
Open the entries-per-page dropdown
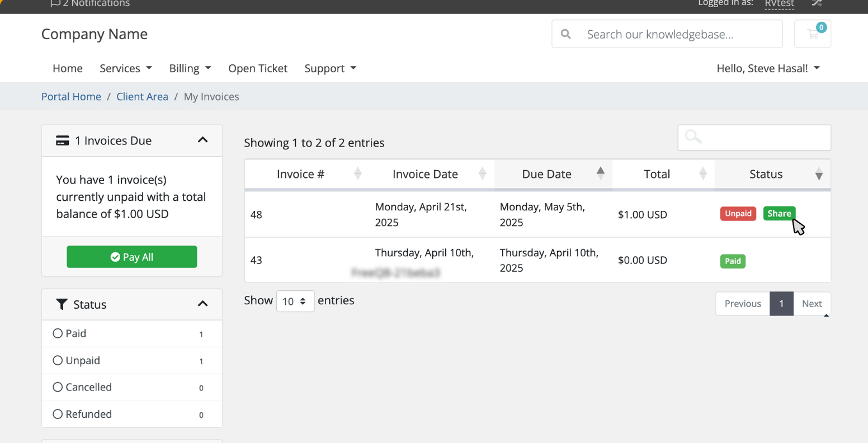(295, 301)
